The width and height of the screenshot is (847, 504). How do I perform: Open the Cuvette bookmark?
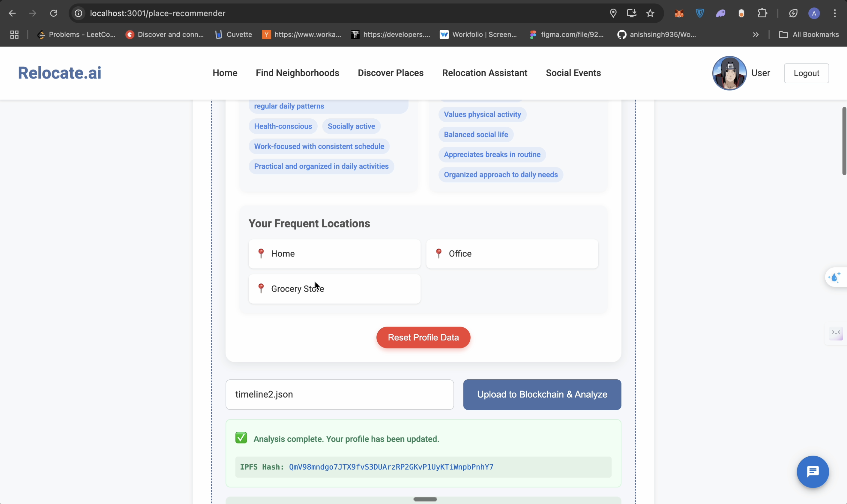pos(234,35)
